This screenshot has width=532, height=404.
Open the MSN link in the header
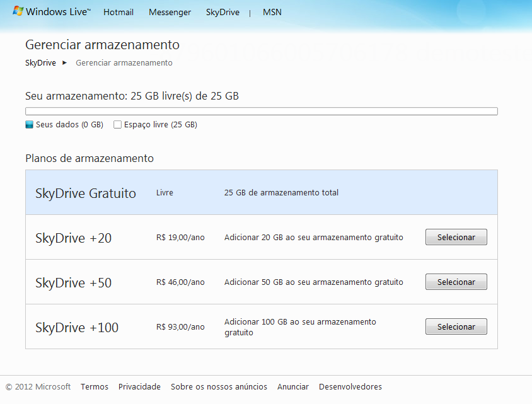(272, 12)
